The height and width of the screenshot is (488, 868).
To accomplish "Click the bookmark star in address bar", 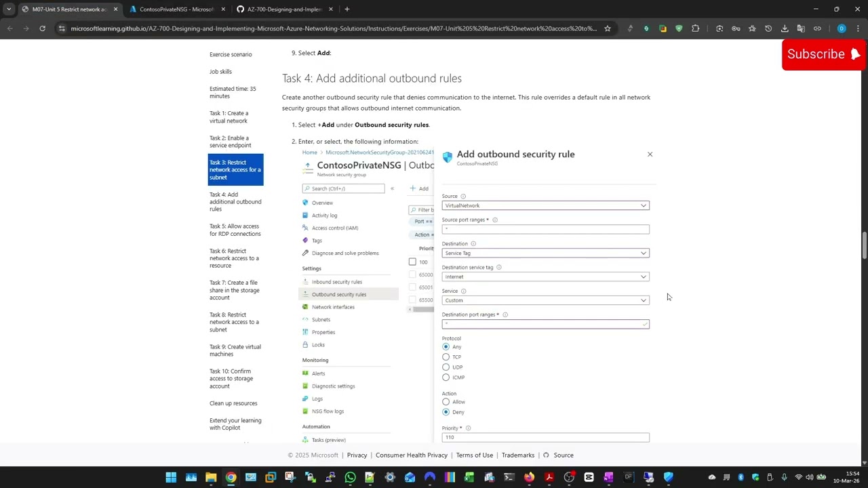I will point(608,28).
